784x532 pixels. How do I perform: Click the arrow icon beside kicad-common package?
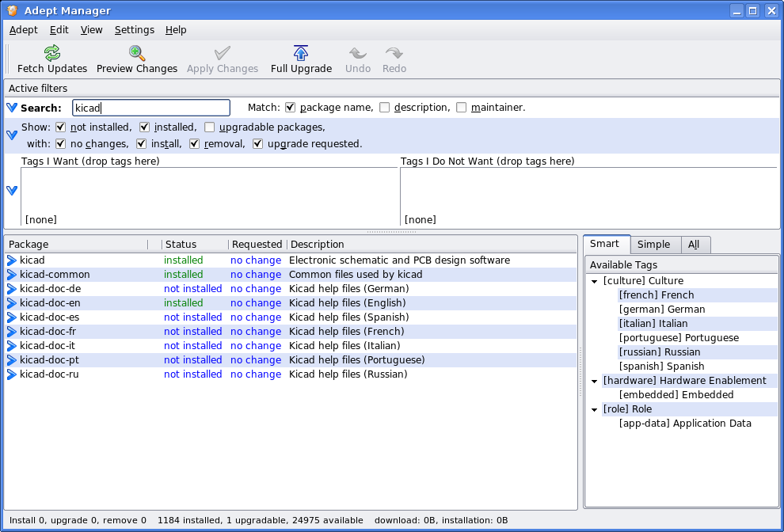pos(12,275)
